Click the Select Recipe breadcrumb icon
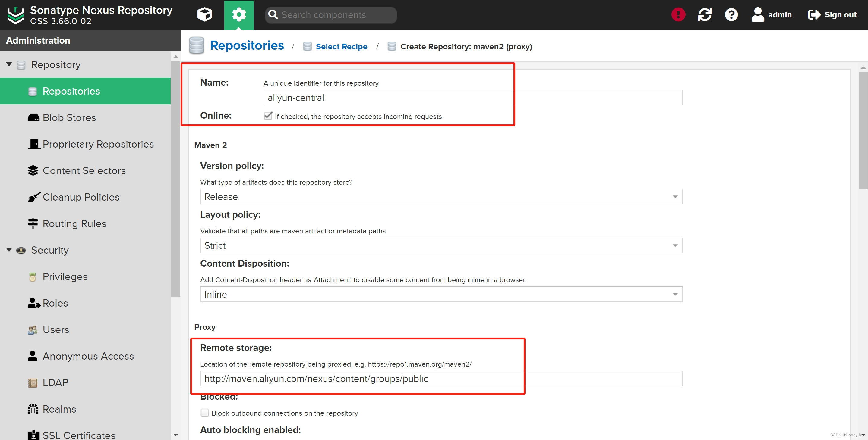Image resolution: width=868 pixels, height=440 pixels. click(307, 46)
